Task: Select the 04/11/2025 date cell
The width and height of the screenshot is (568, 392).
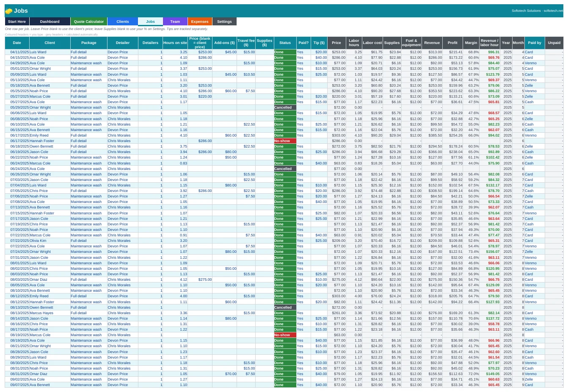Action: tap(17, 52)
